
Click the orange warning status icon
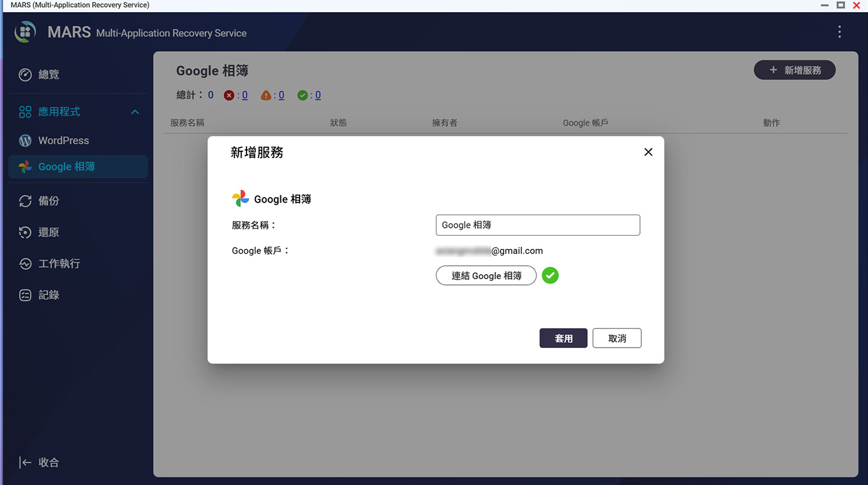(266, 95)
